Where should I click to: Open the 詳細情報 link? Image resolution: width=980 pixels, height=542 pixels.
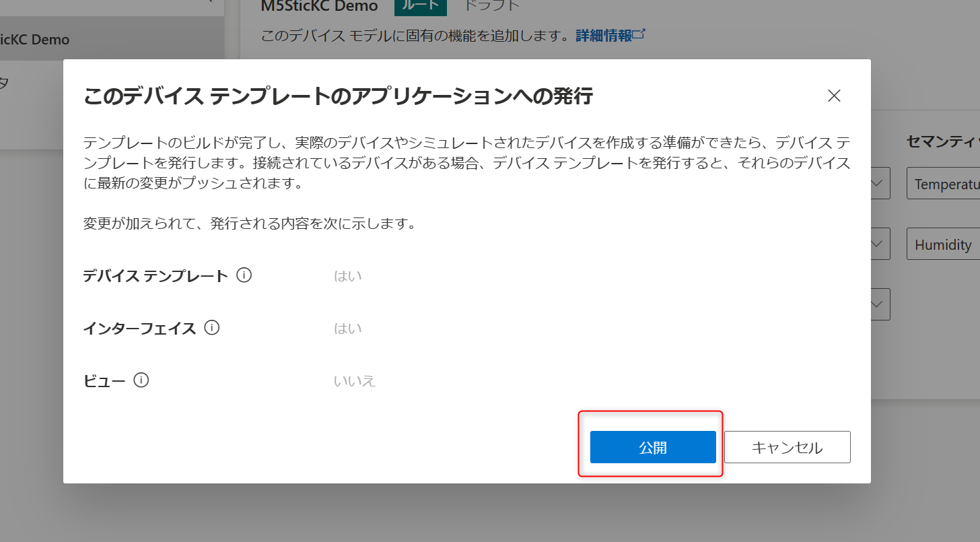coord(610,35)
